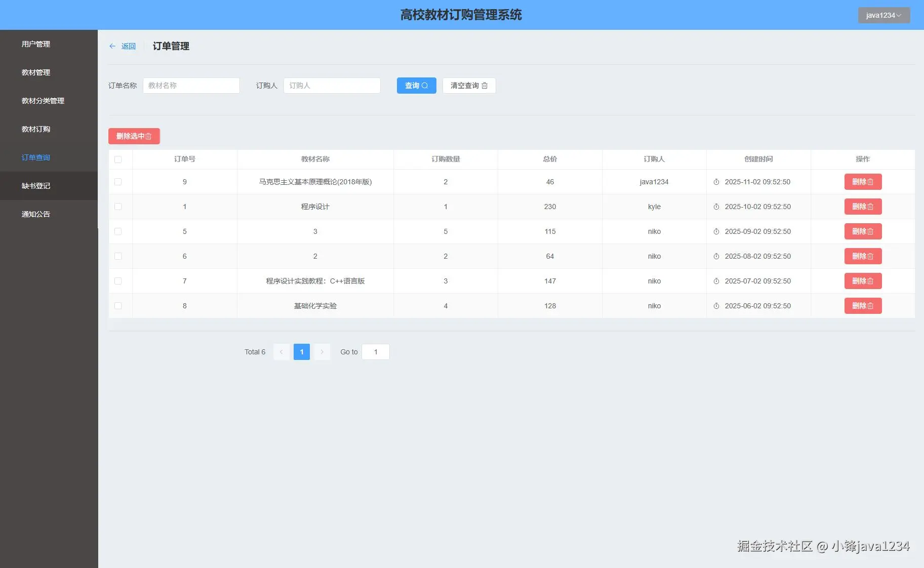Click the kyle purchaser cell

click(654, 207)
